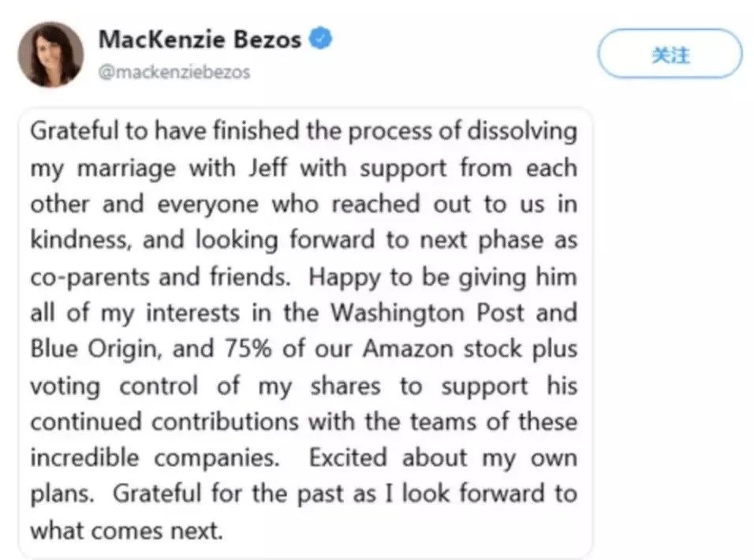Open the MacKenzie Bezos display name

click(x=200, y=39)
